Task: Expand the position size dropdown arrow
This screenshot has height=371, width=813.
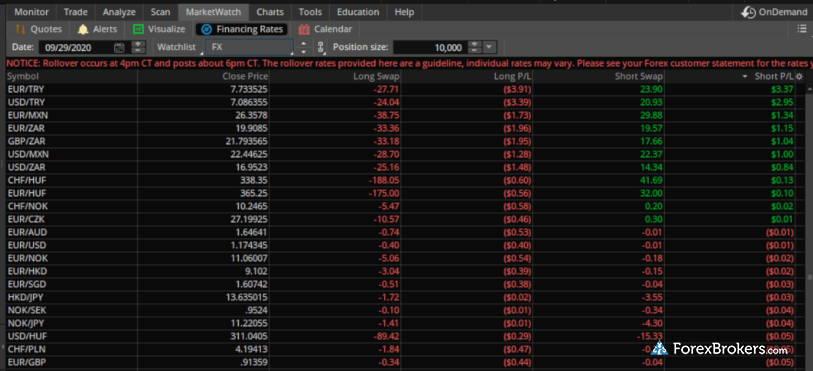Action: coord(489,47)
